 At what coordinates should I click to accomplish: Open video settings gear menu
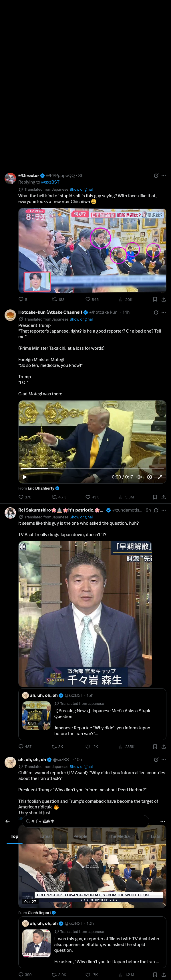150,477
